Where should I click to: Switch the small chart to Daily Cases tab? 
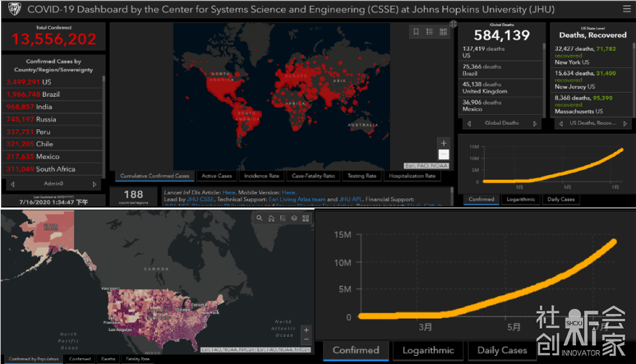[x=560, y=199]
